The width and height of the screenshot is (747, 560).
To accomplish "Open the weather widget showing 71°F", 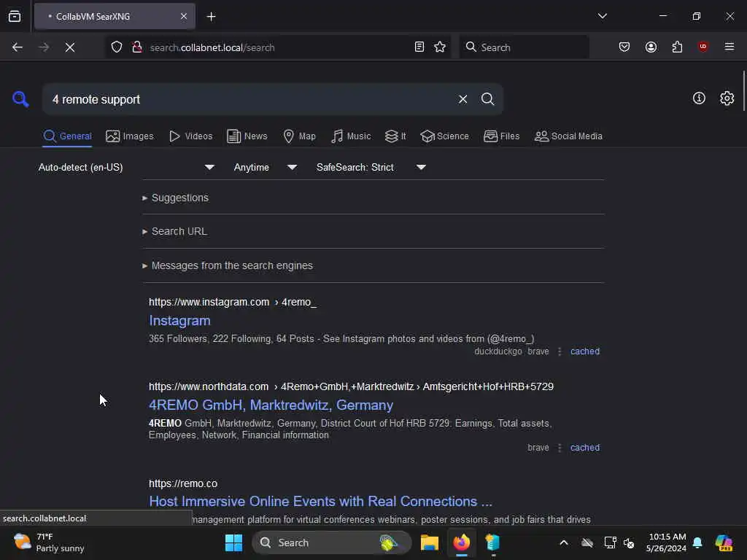I will point(48,542).
